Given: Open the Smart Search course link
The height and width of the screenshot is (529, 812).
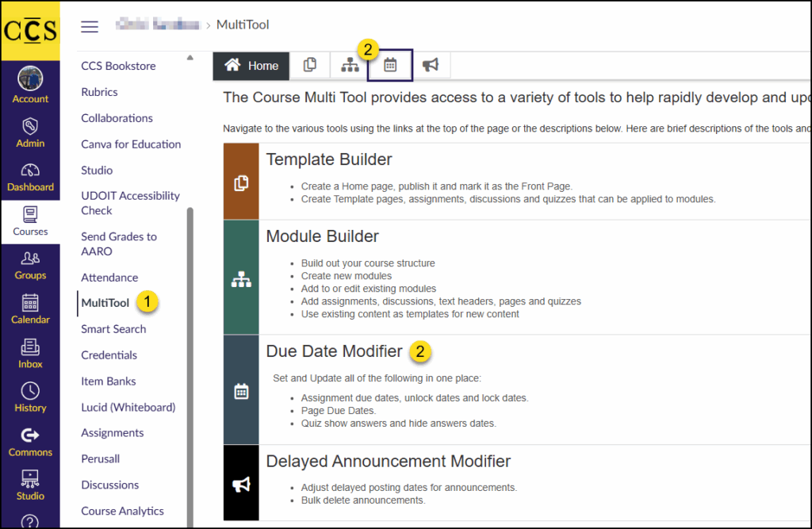Looking at the screenshot, I should pos(113,328).
